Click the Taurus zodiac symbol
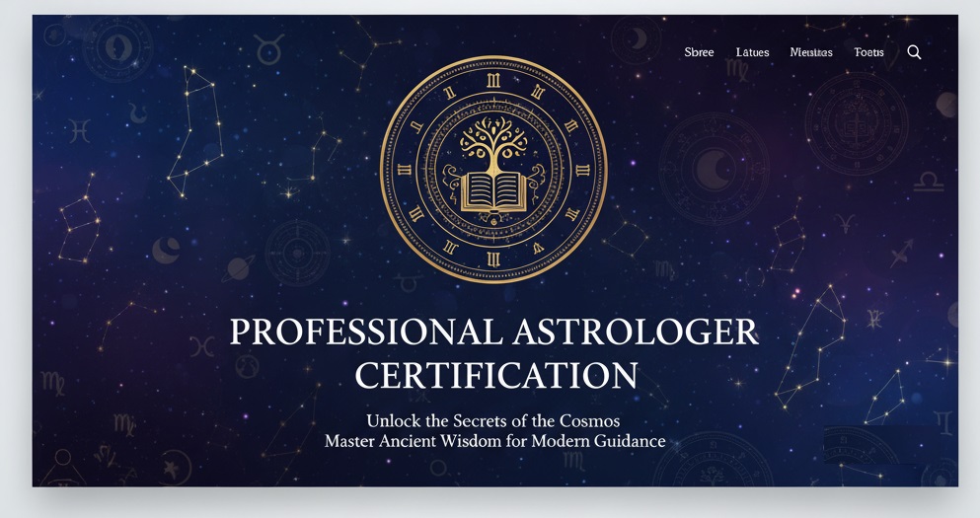Image resolution: width=980 pixels, height=518 pixels. pyautogui.click(x=266, y=48)
